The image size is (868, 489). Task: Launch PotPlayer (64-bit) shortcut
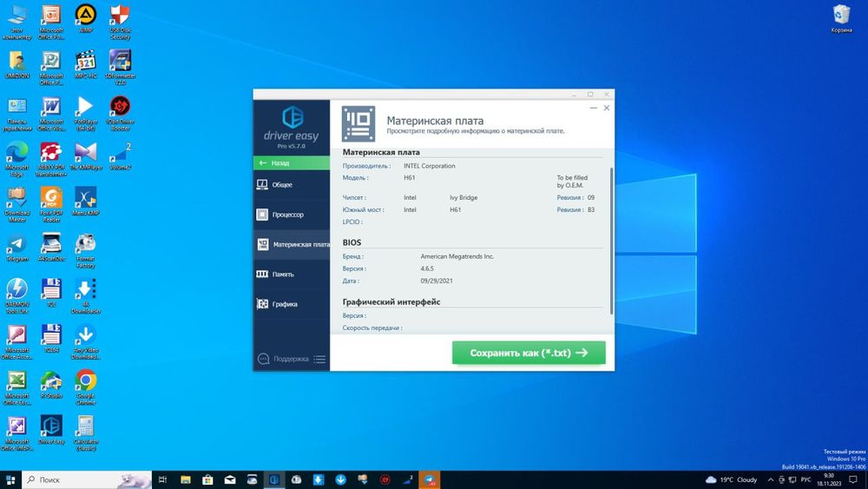[86, 114]
